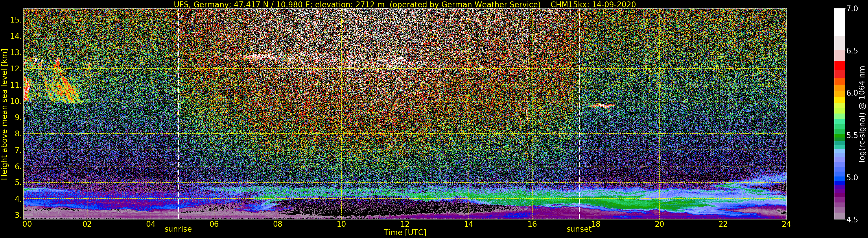Click the '22' time tick label
Screen dimensions: 868x238
pos(723,224)
